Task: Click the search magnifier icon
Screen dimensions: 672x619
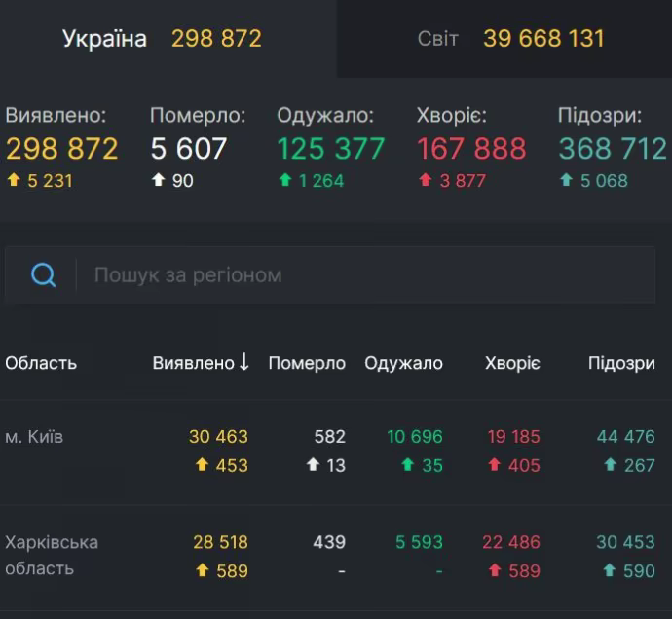Action: coord(44,275)
